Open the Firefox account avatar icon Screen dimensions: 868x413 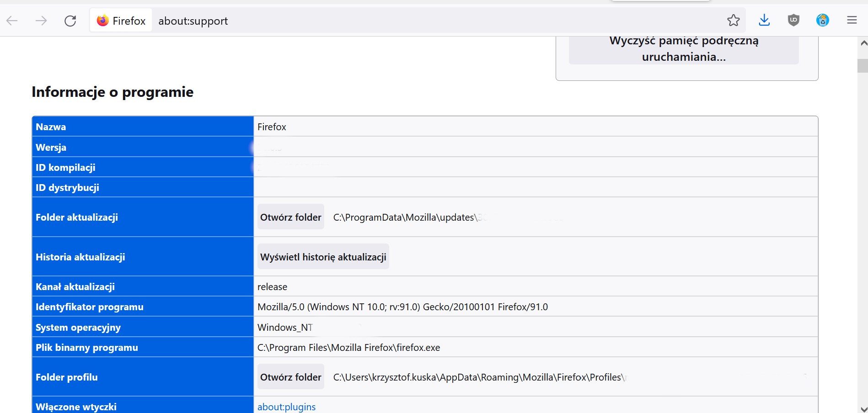822,20
